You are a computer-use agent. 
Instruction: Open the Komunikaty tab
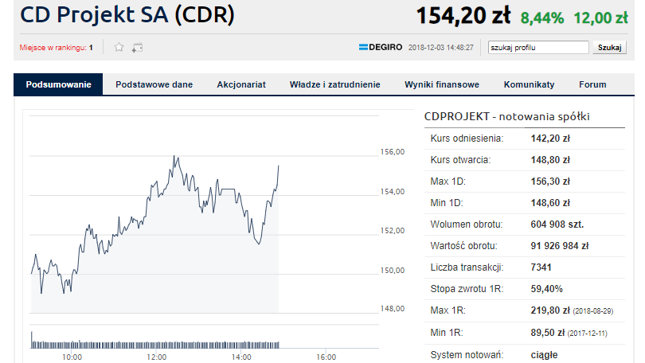[x=529, y=84]
